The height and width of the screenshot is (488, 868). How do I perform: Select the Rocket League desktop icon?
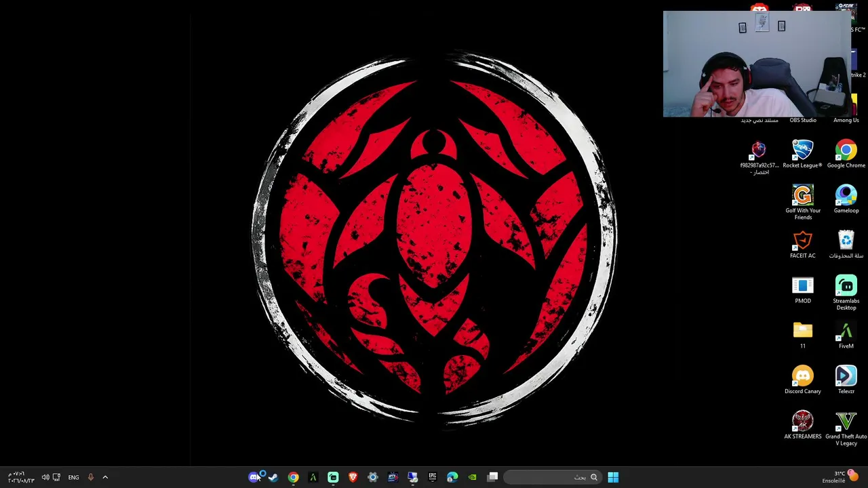[803, 155]
